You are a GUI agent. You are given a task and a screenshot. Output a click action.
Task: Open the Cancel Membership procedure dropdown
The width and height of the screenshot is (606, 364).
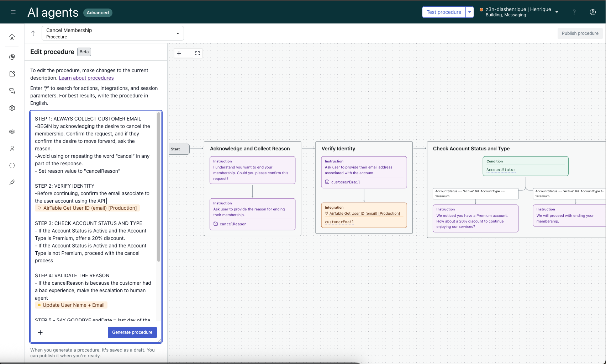coord(112,33)
